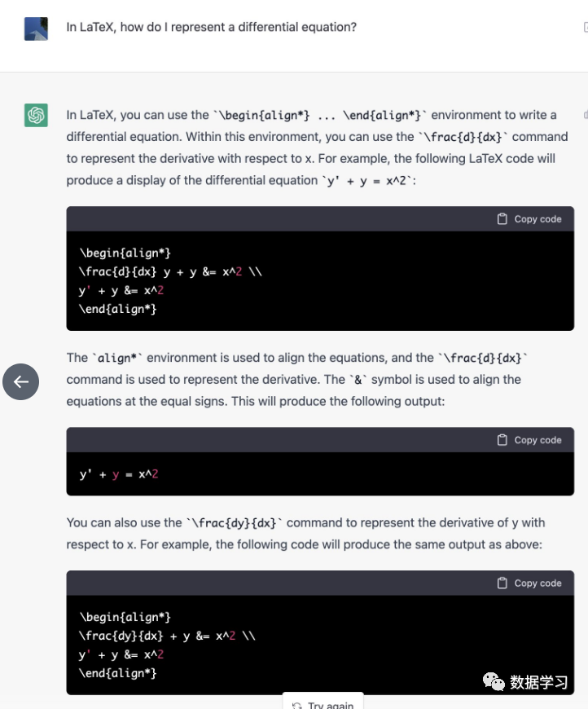This screenshot has height=709, width=588.
Task: Click the y' + y = x^2 output code line
Action: point(119,473)
